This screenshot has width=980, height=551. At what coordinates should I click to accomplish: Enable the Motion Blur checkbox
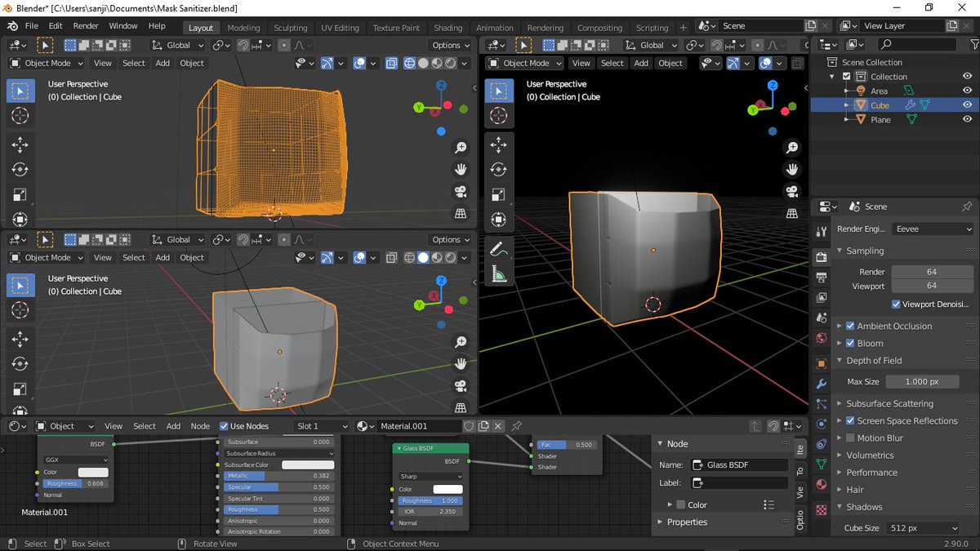(850, 438)
